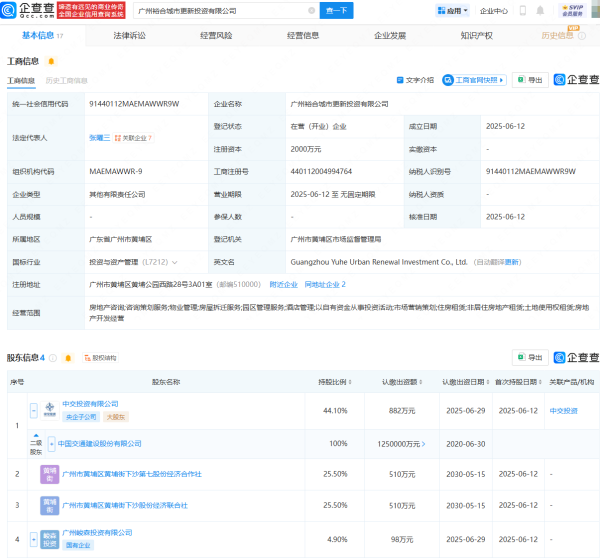
Task: Open the 应用 dropdown menu
Action: coord(453,11)
